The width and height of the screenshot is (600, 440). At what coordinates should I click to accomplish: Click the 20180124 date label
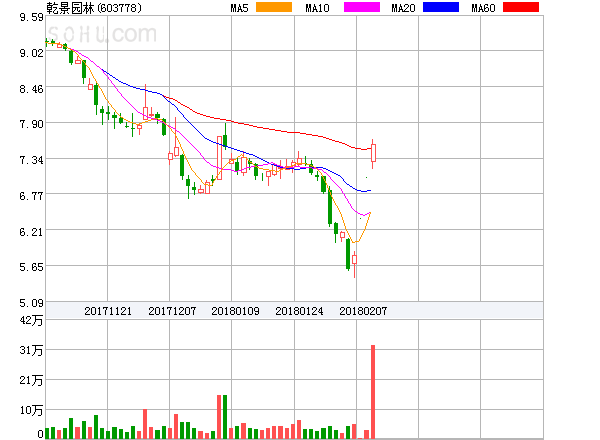[299, 311]
